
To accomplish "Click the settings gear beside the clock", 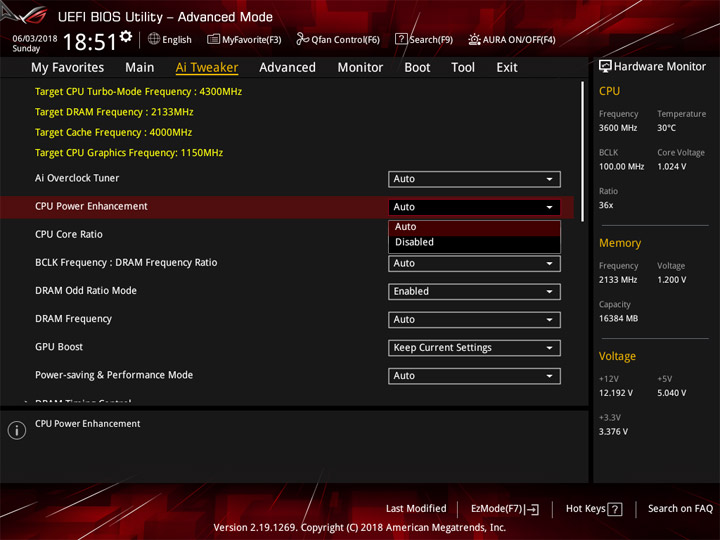I will click(x=126, y=36).
